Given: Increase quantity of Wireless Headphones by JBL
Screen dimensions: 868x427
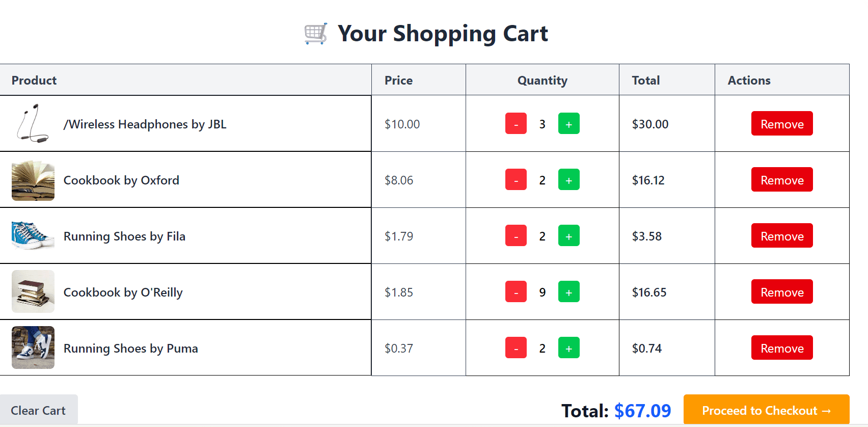Looking at the screenshot, I should (x=569, y=123).
